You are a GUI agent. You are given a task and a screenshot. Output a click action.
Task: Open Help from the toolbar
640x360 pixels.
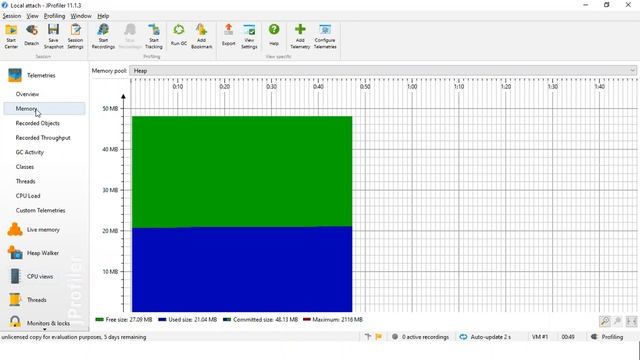274,35
